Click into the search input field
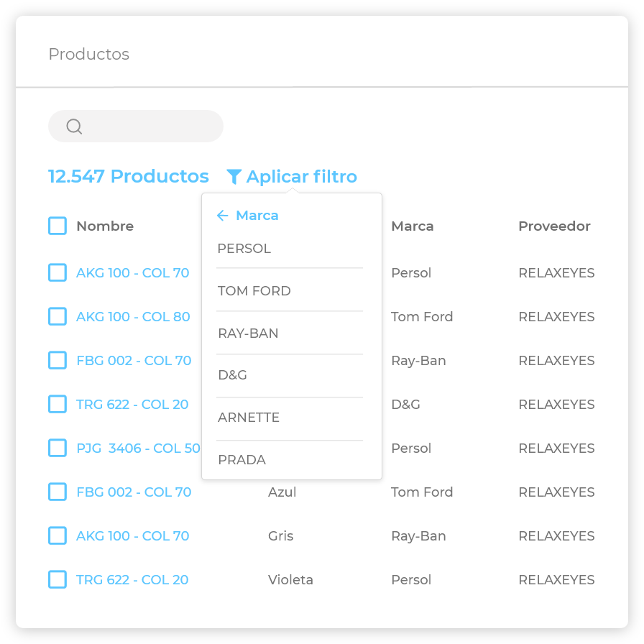The width and height of the screenshot is (644, 644). (151, 126)
